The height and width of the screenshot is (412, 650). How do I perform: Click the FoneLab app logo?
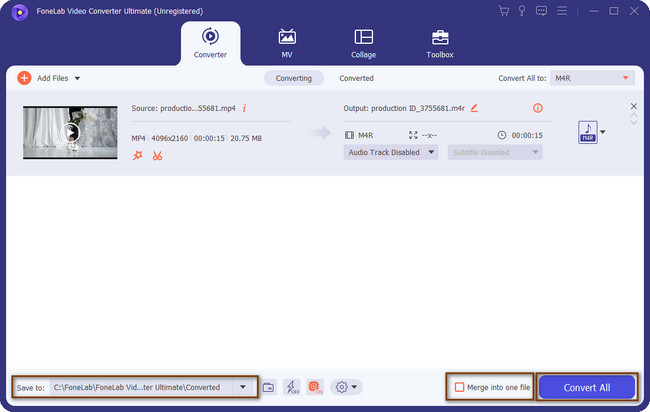click(x=19, y=12)
